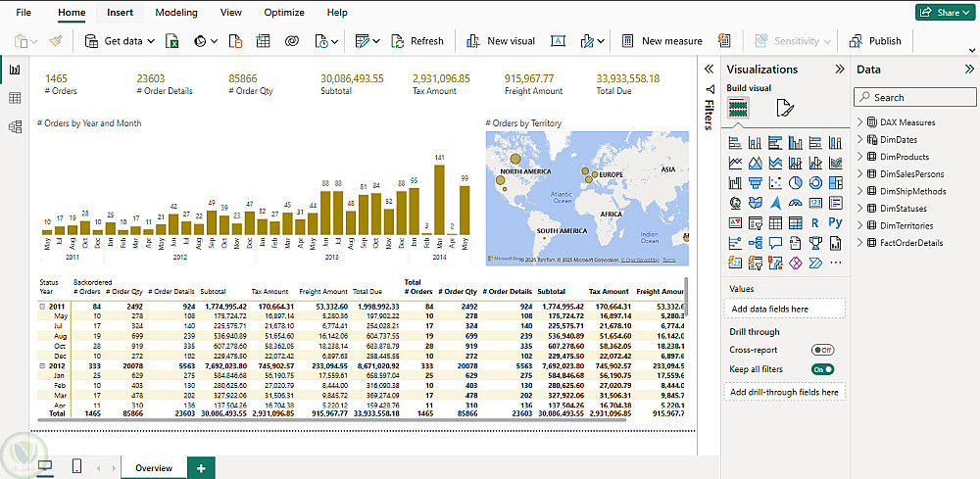This screenshot has width=980, height=479.
Task: Open Table view from left sidebar
Action: (15, 98)
